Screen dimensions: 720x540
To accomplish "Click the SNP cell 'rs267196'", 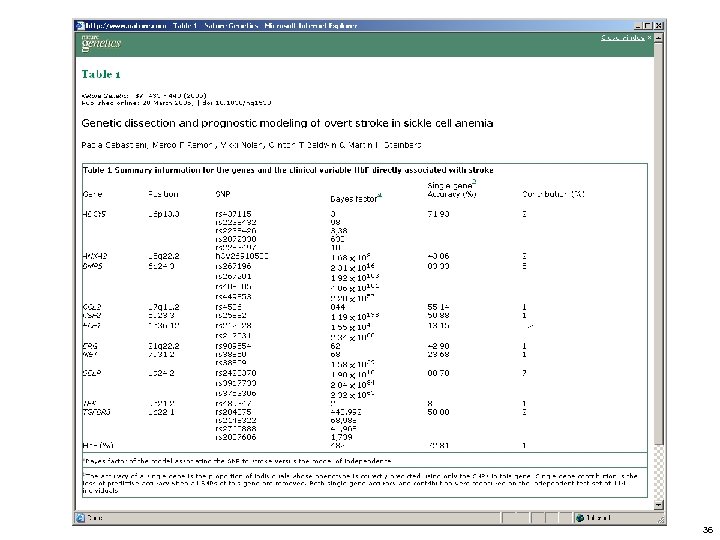I will (233, 266).
